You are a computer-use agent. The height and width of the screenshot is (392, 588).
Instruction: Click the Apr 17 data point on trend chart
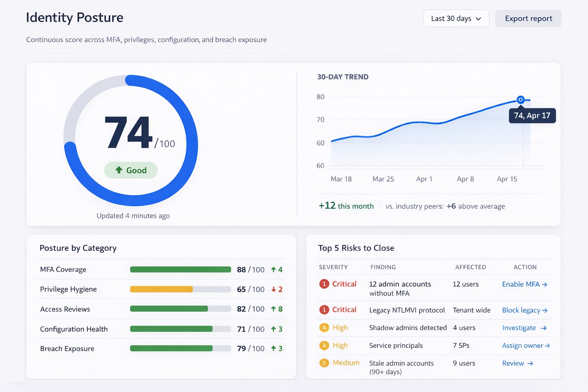coord(520,100)
